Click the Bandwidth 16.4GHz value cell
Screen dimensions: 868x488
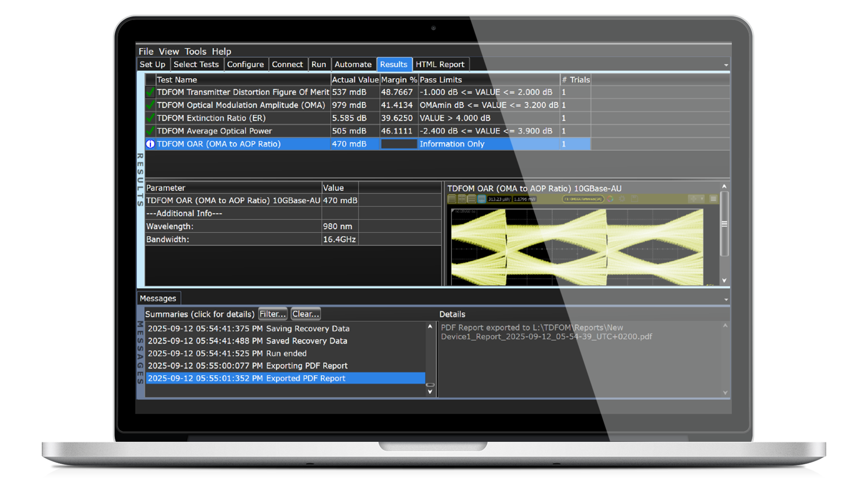(340, 239)
